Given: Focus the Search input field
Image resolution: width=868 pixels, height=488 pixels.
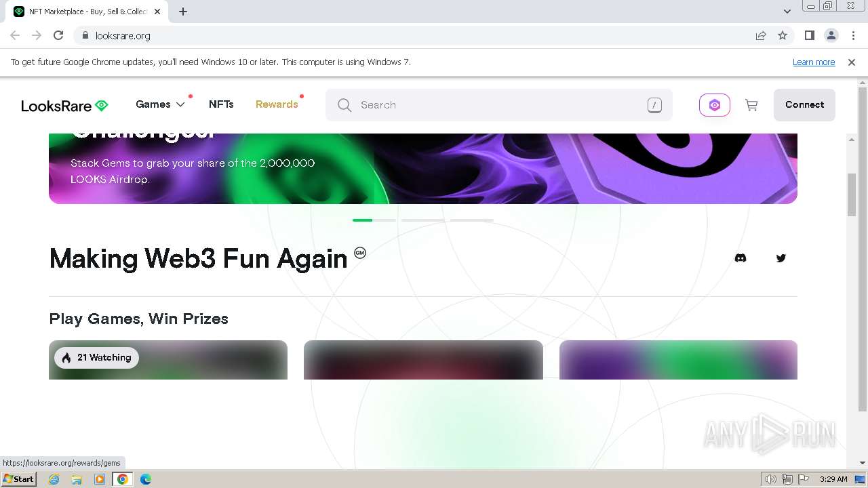Looking at the screenshot, I should click(499, 105).
